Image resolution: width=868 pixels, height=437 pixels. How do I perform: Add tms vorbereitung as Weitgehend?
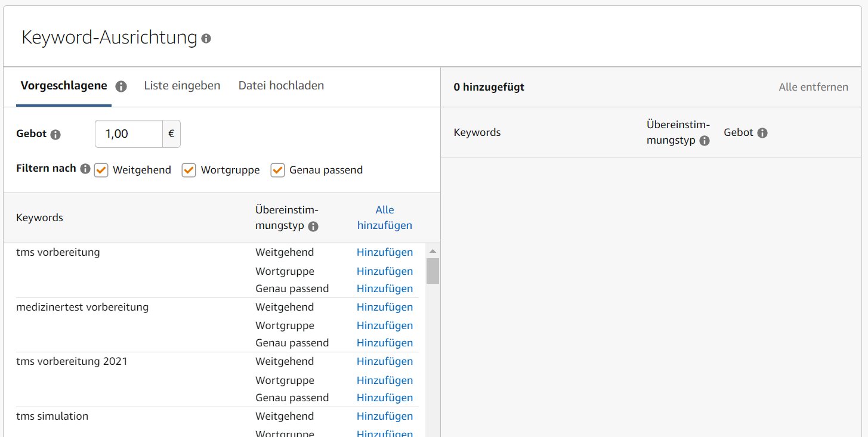[x=385, y=252]
